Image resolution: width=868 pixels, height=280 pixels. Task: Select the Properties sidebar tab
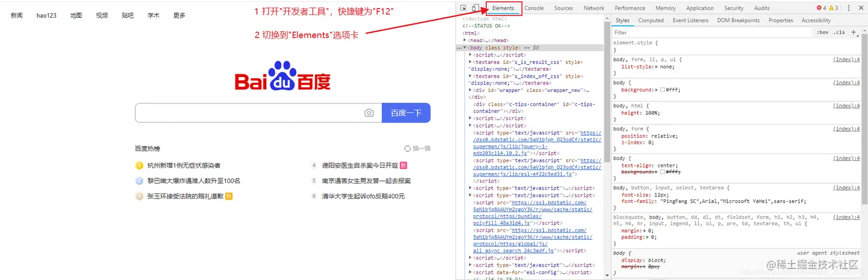pyautogui.click(x=781, y=20)
